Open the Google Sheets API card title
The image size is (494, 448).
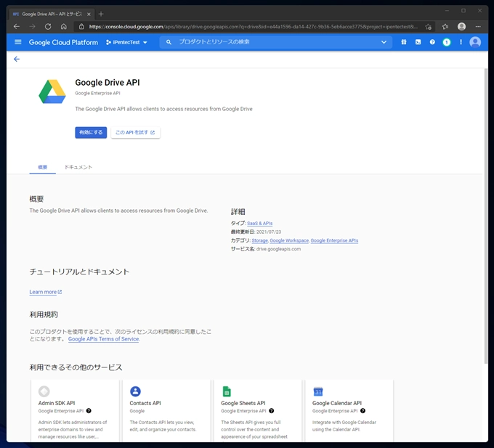click(243, 403)
